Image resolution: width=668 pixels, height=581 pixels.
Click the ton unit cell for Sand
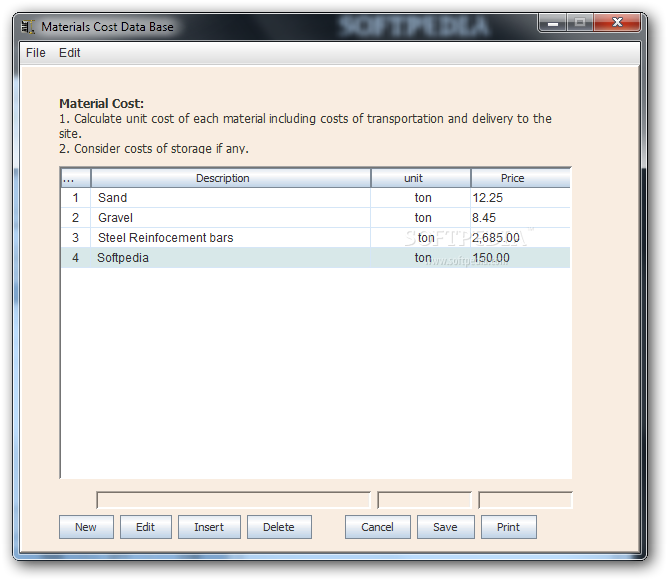[x=421, y=198]
